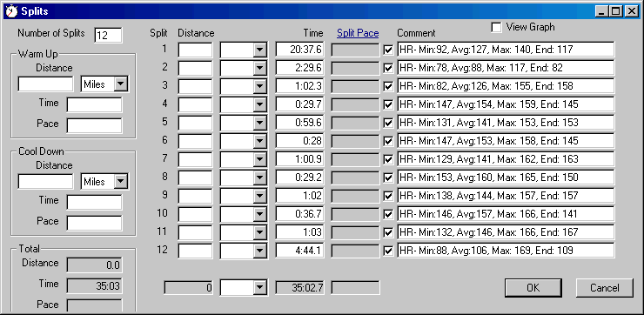Click the Cool Down Pace field
Viewport: 644px width, 315px height.
(x=95, y=224)
